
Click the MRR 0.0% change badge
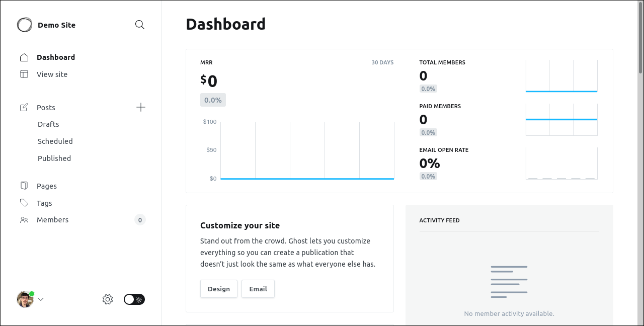tap(213, 100)
